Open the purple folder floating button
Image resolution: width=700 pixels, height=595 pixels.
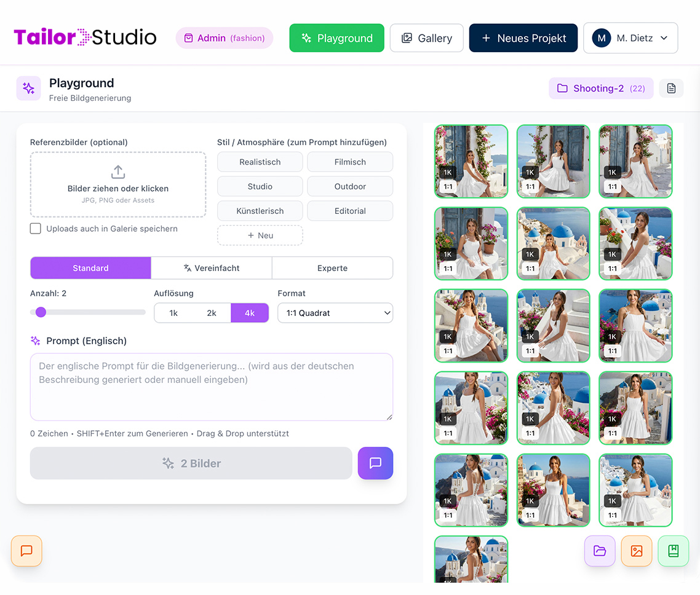(599, 551)
